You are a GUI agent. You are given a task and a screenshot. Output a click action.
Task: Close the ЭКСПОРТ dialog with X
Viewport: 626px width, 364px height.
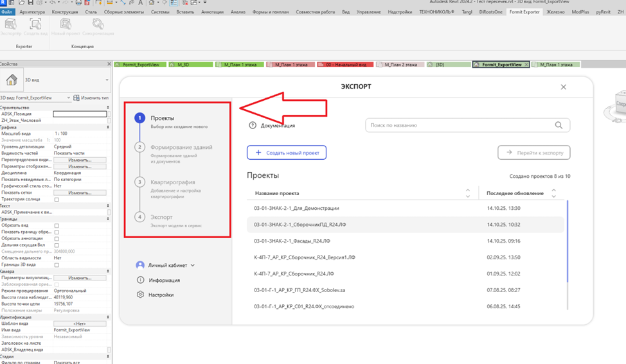pyautogui.click(x=563, y=87)
